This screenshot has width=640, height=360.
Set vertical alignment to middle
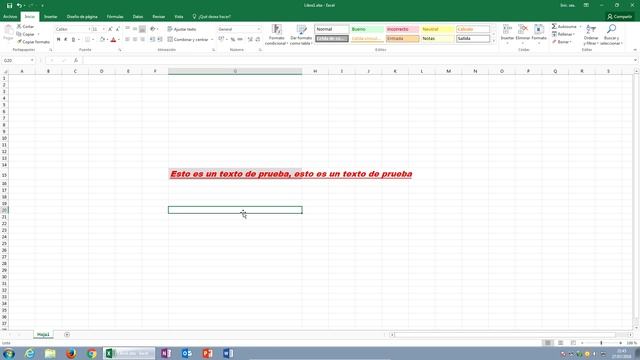click(135, 29)
